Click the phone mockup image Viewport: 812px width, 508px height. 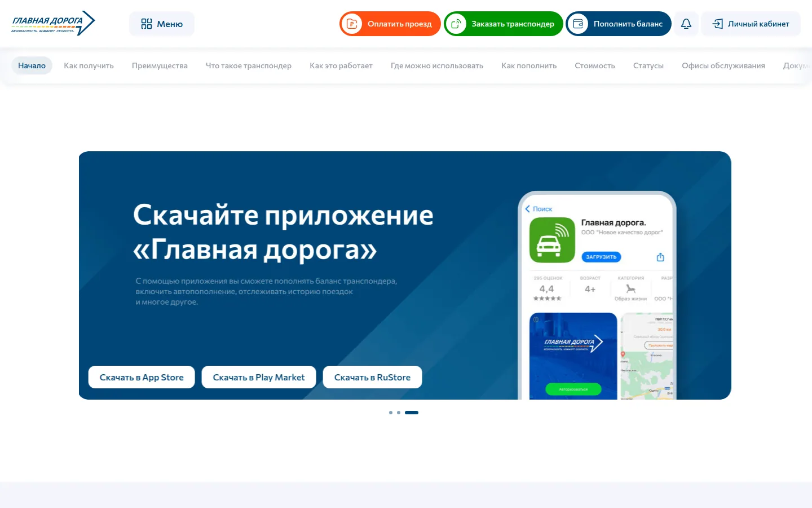597,295
